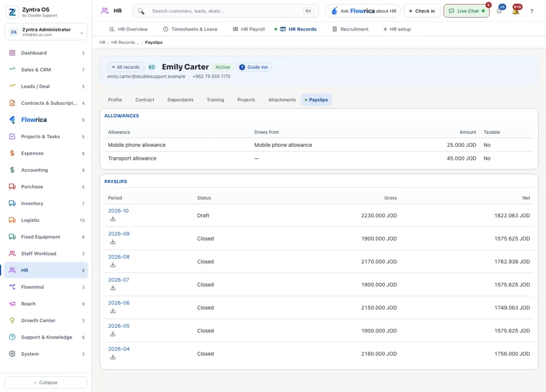
Task: Toggle the Check in status button
Action: [422, 11]
